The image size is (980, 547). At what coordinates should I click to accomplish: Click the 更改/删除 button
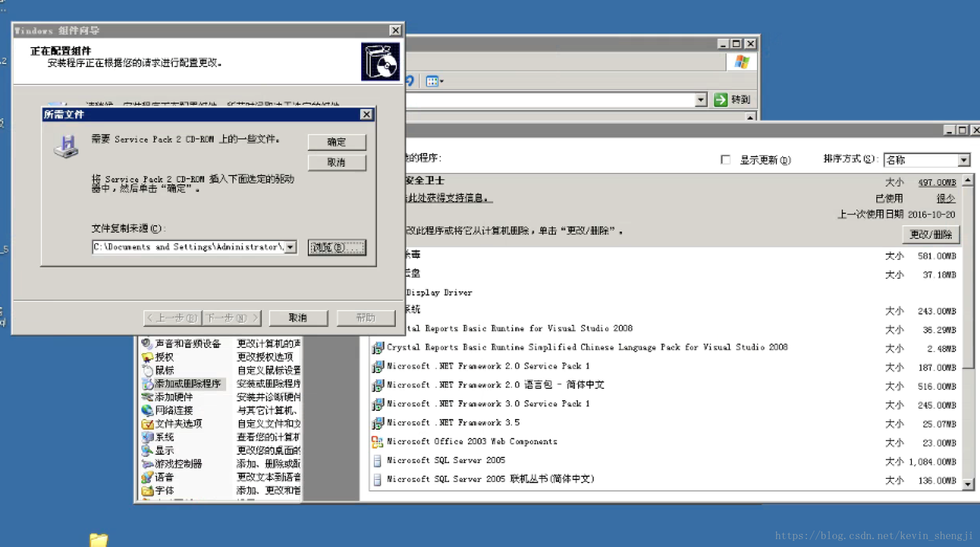tap(931, 235)
